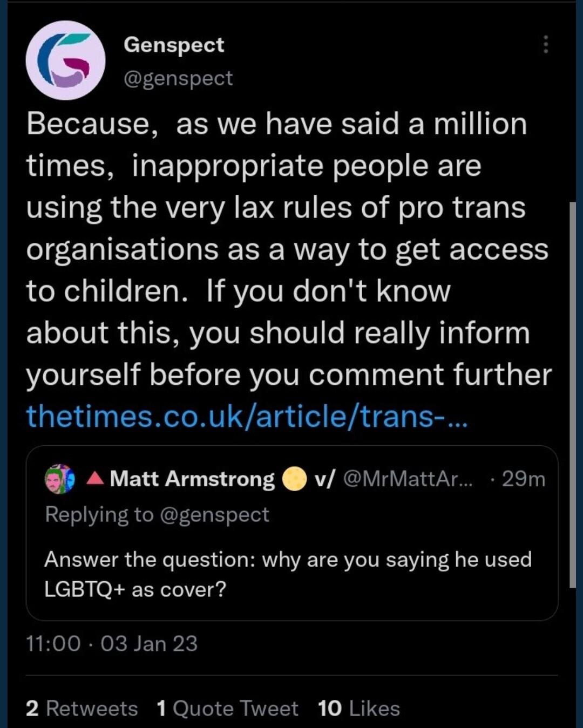The height and width of the screenshot is (728, 583).
Task: View the 1 Quote Tweet list
Action: coord(227,708)
